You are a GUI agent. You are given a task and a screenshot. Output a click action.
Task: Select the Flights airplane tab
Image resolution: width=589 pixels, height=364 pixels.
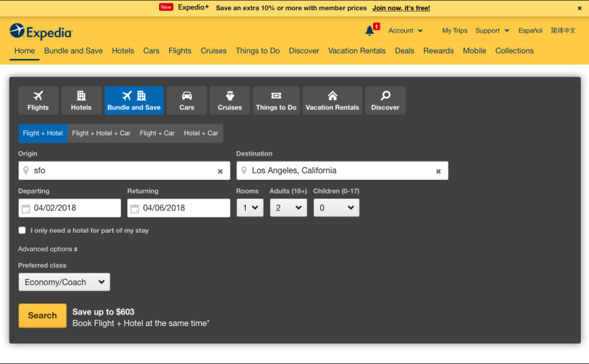click(39, 100)
